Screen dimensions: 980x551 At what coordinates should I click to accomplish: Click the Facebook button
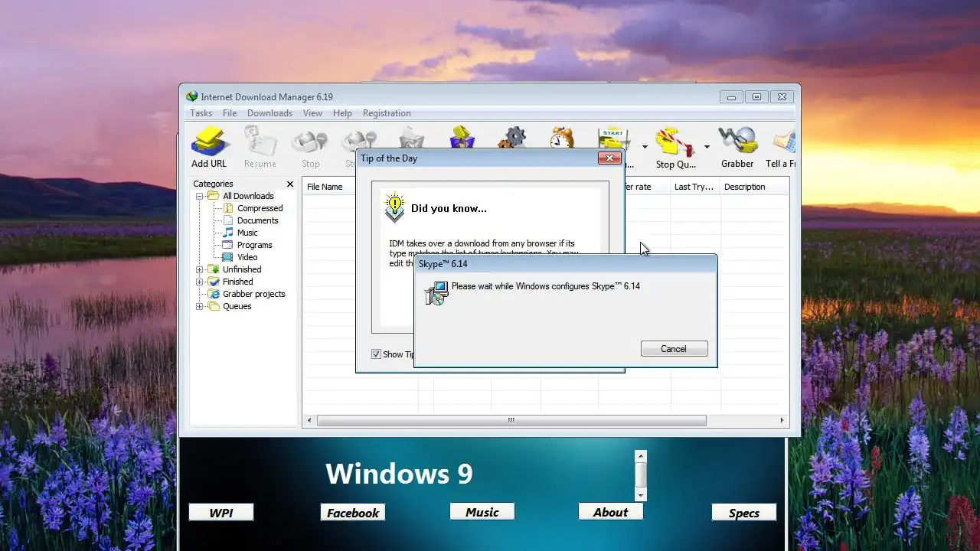[353, 513]
